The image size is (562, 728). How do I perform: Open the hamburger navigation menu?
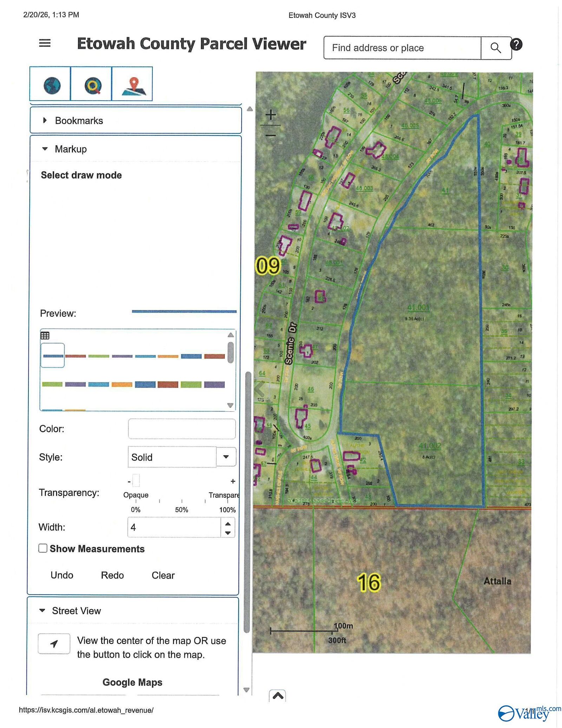44,42
